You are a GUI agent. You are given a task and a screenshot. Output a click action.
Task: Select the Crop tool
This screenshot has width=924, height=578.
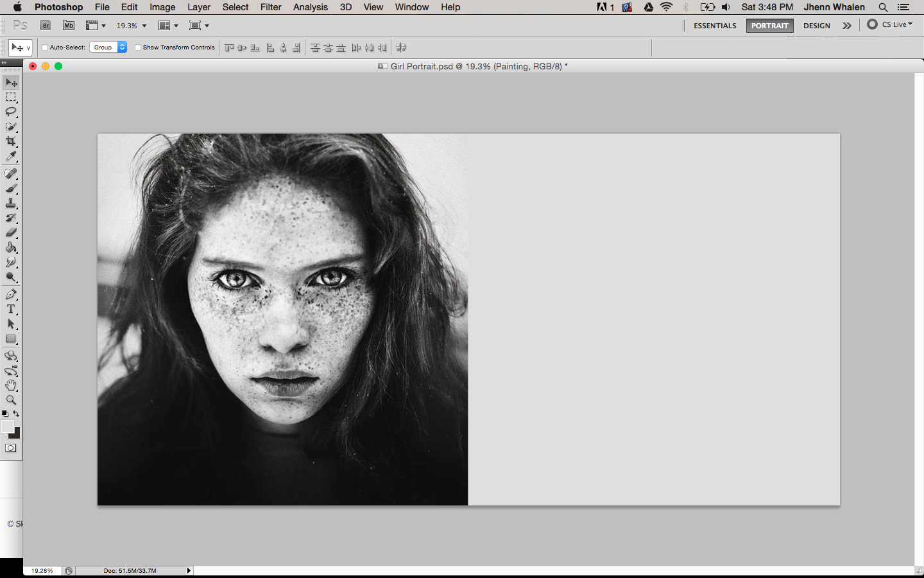[11, 141]
